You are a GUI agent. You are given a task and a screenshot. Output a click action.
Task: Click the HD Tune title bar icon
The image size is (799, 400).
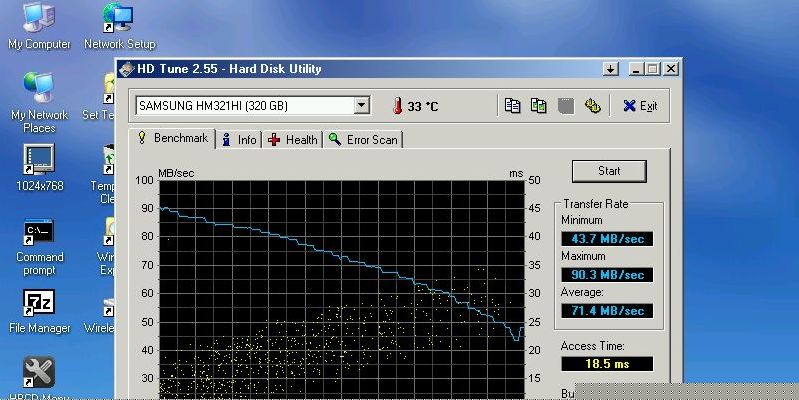click(x=127, y=69)
